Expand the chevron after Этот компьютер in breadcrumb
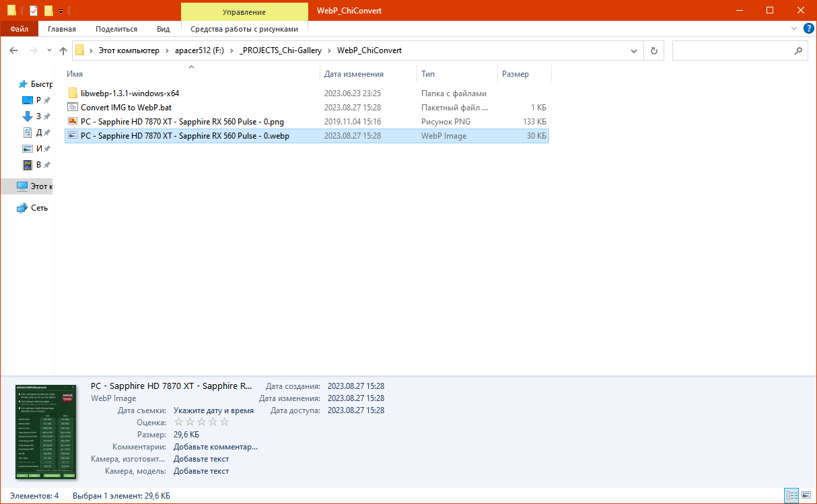 coord(167,50)
